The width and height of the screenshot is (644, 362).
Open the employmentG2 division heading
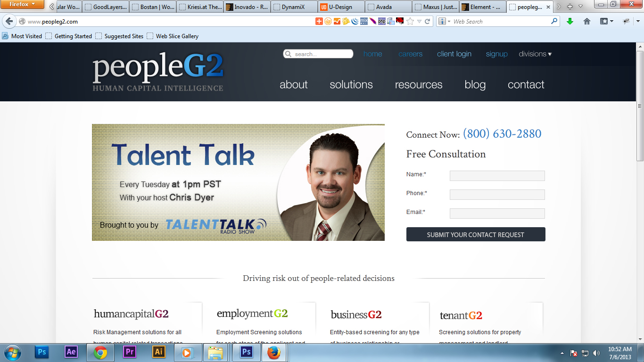252,313
